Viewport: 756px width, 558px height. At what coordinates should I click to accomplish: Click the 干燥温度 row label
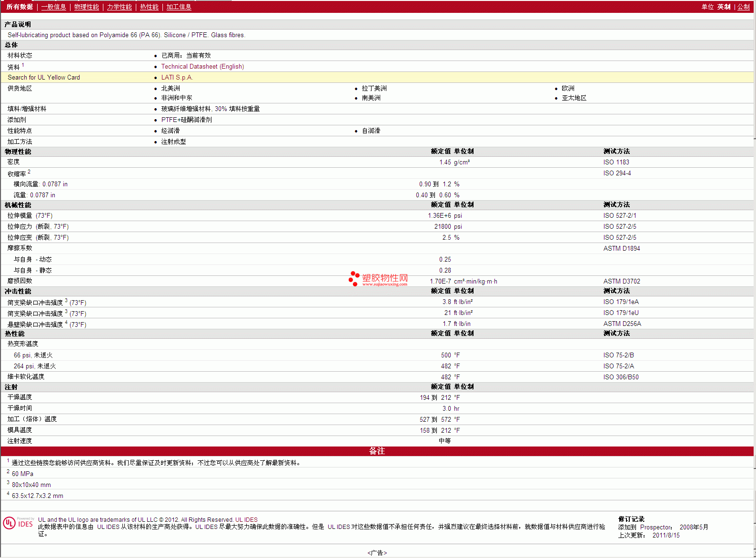(20, 397)
